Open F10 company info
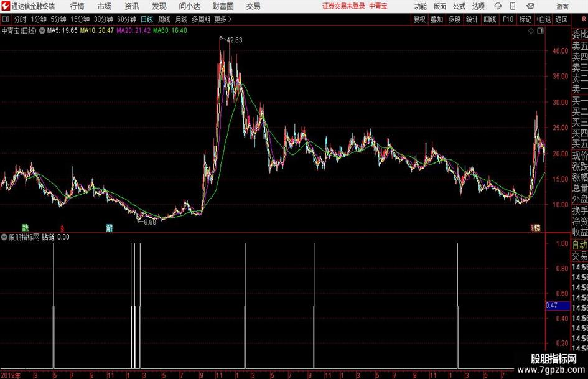The height and width of the screenshot is (379, 588). pos(508,19)
